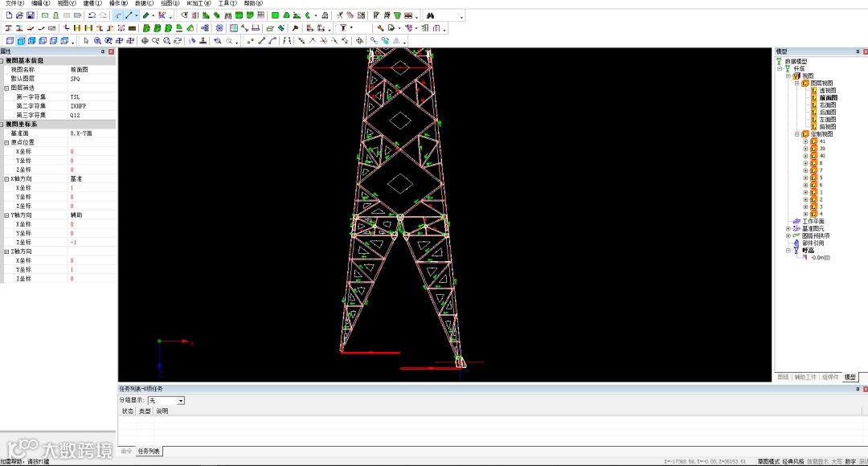Select the line drawing tool icon

click(129, 15)
